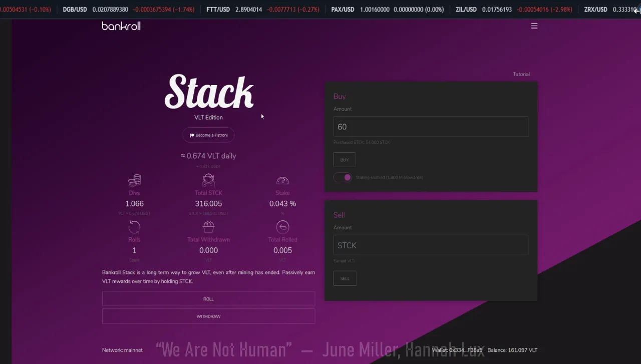Click the 'VLT Edition' subtitle
This screenshot has width=641, height=364.
coord(208,117)
